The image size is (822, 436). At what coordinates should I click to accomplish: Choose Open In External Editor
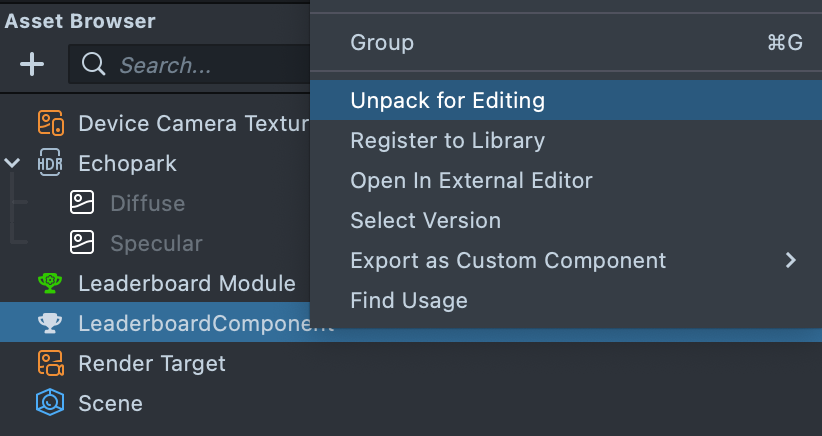[x=471, y=181]
